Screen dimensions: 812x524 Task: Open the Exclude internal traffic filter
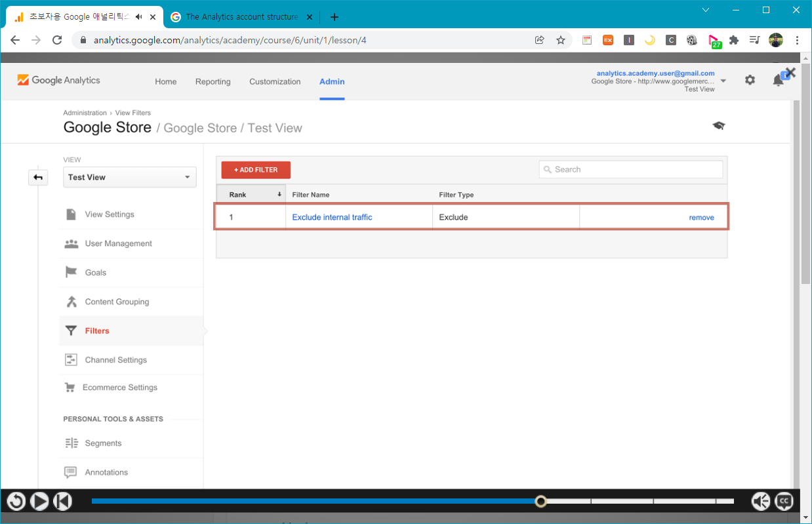332,217
